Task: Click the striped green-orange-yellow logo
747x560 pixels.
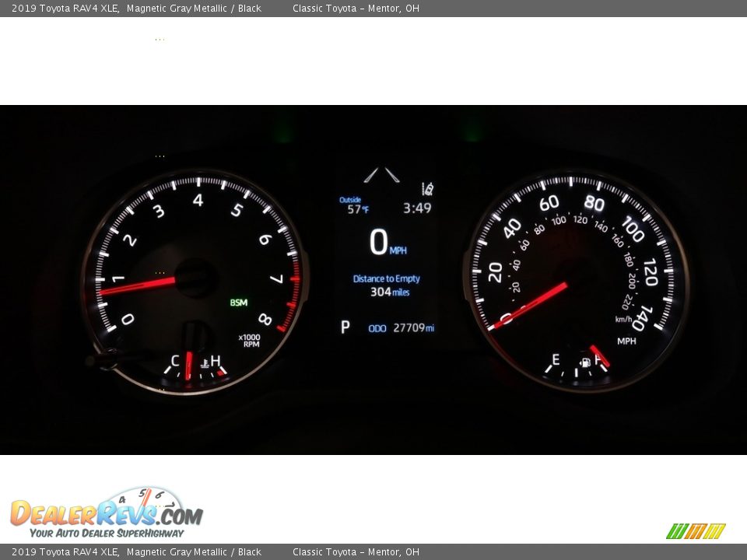Action: tap(696, 531)
